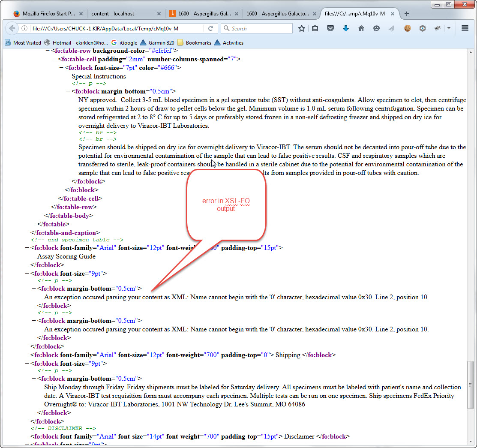
Task: Collapse fo:block font-size 9pt below Assay Scoring Guide
Action: [x=27, y=274]
